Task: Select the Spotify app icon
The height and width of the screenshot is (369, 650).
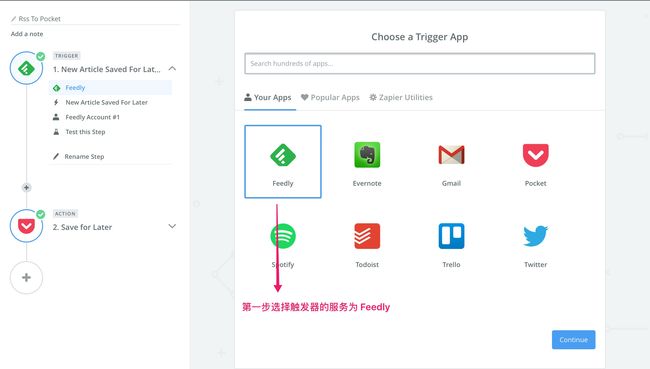Action: pyautogui.click(x=283, y=236)
